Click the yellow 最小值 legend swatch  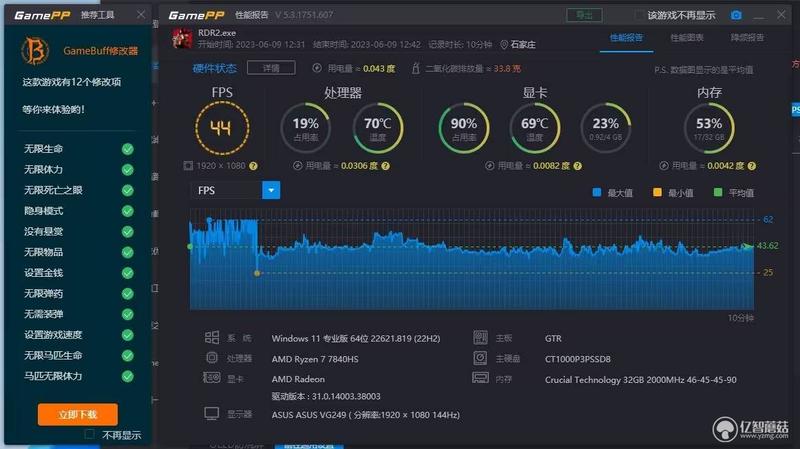[x=657, y=192]
